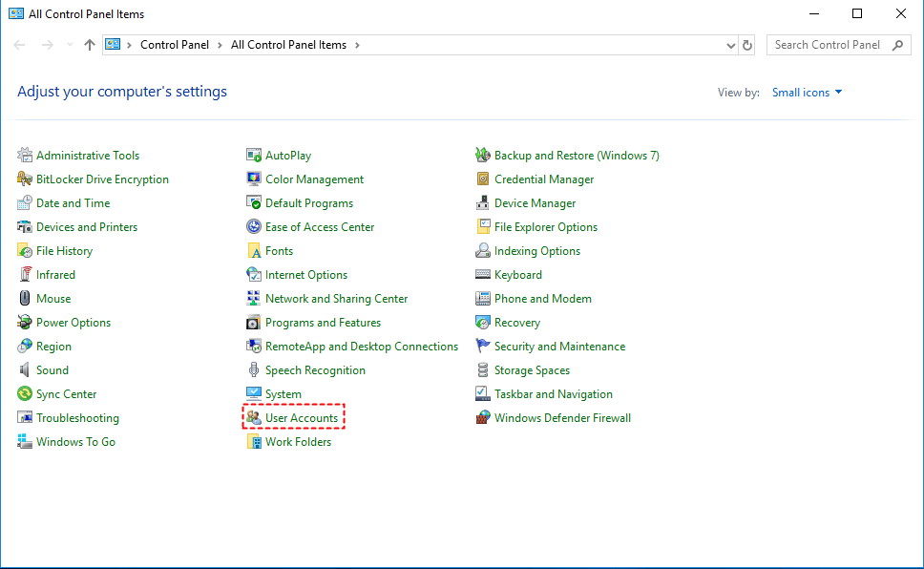Click the User Accounts icon
The height and width of the screenshot is (569, 924).
(254, 418)
